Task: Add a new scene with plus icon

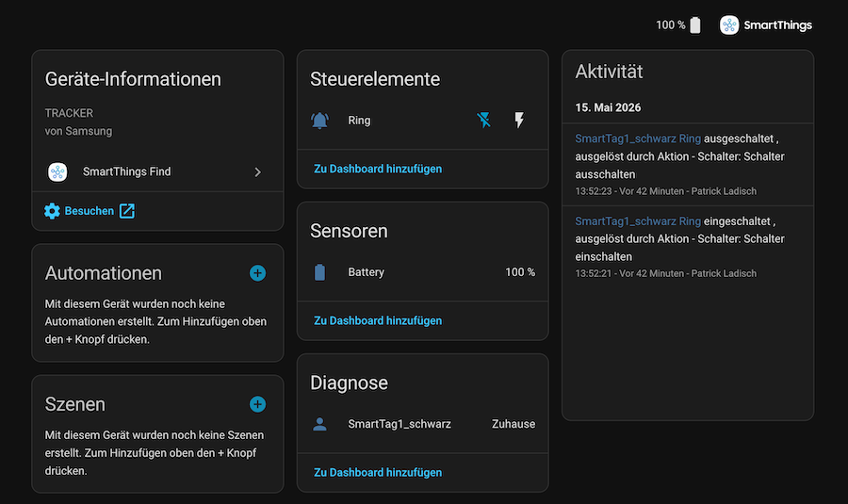Action: tap(257, 404)
